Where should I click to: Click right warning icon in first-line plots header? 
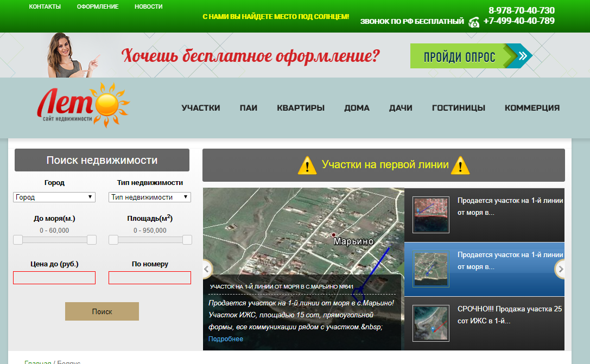460,165
